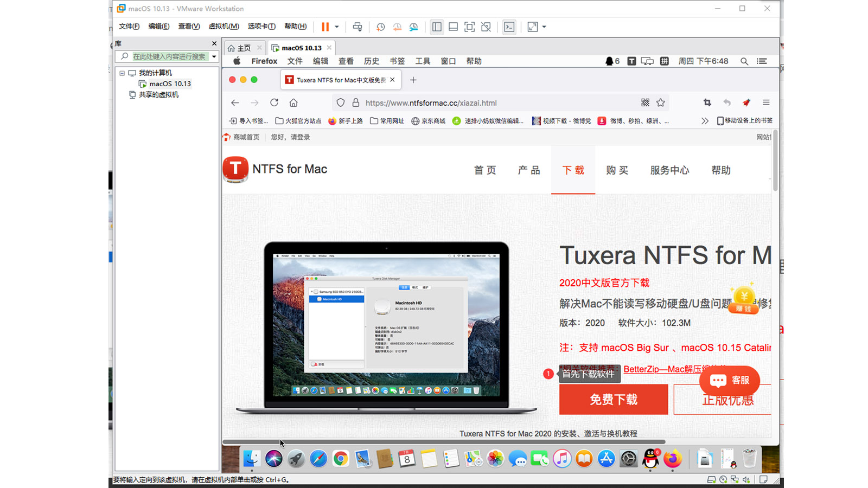The height and width of the screenshot is (488, 868).
Task: Click the stretch guest display icon
Action: (533, 27)
